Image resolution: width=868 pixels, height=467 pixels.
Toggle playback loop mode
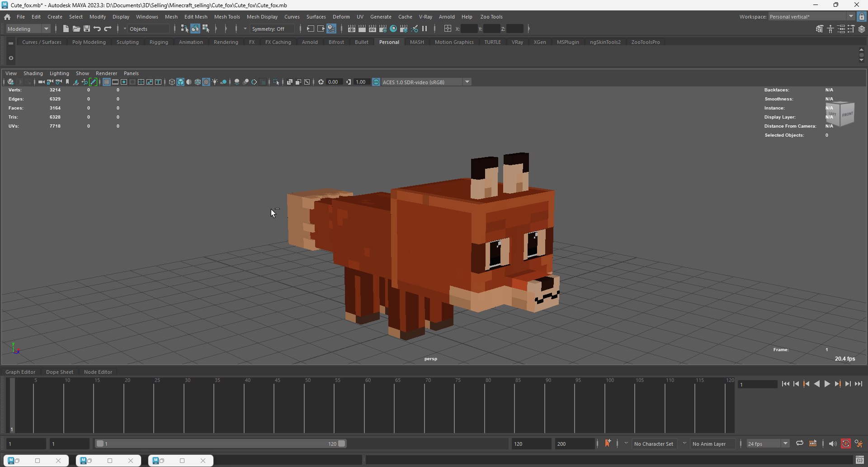799,443
